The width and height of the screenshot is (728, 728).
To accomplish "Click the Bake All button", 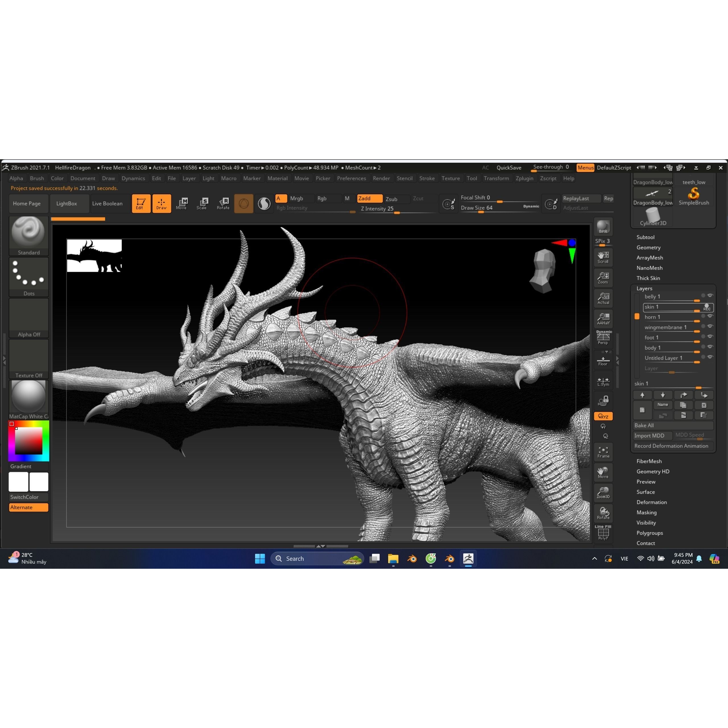I will 673,425.
